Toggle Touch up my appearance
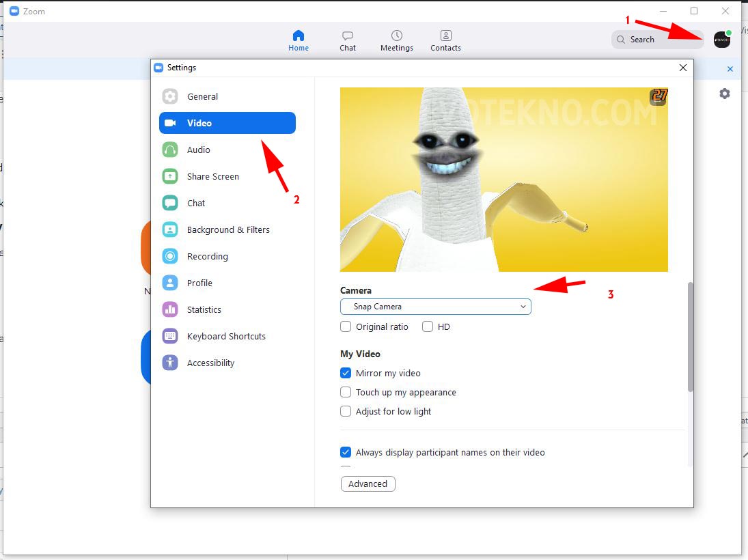Screen dimensions: 748x560 (346, 393)
